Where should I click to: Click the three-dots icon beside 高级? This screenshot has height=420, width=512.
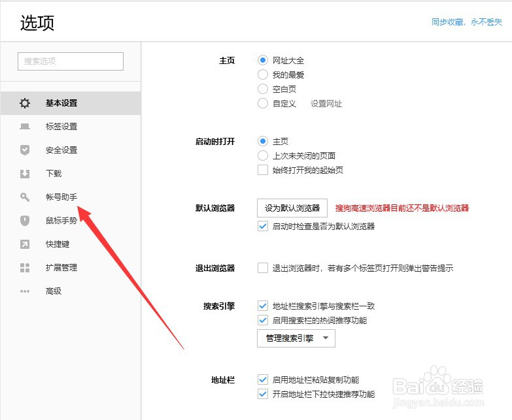pos(25,291)
